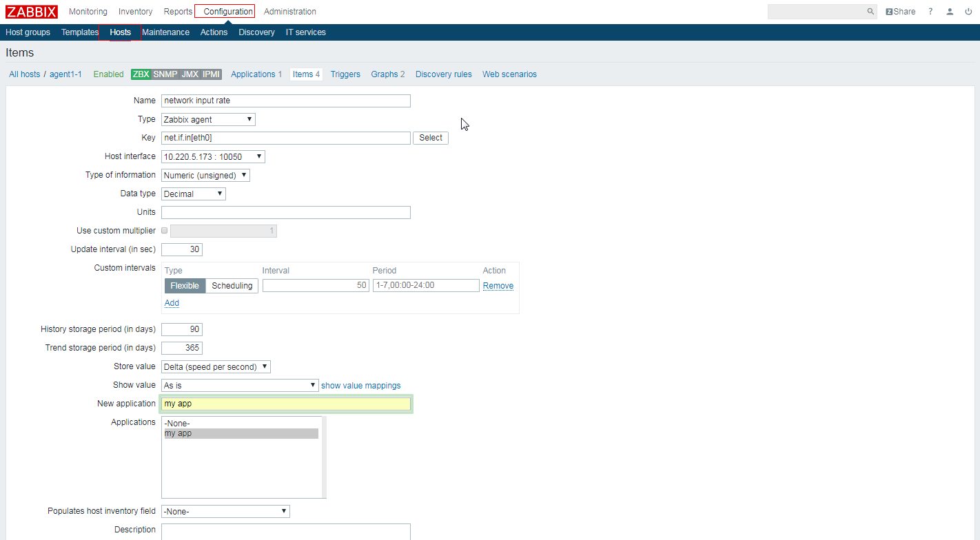The height and width of the screenshot is (540, 980).
Task: Click Trend storage period field
Action: 182,349
